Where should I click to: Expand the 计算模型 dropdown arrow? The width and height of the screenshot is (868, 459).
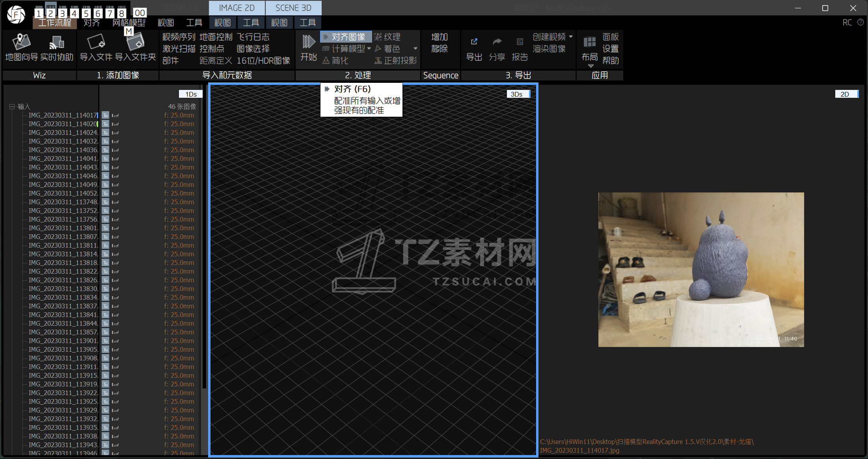369,49
